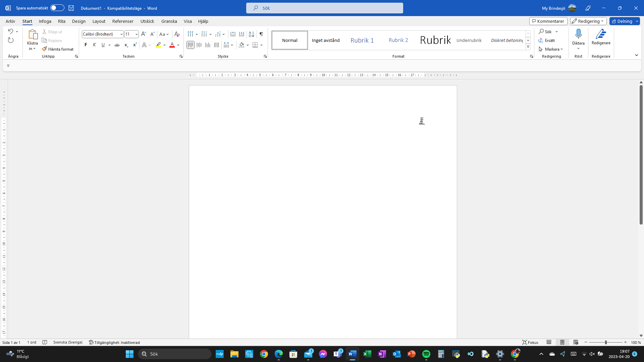Click the Strikethrough formatting icon
Image resolution: width=644 pixels, height=362 pixels.
tap(116, 45)
